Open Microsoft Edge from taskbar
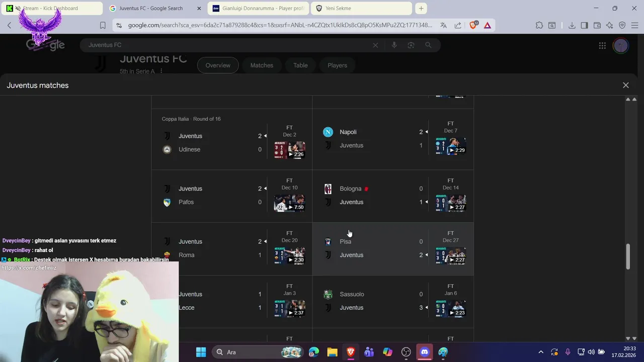This screenshot has height=362, width=644. coord(314,352)
